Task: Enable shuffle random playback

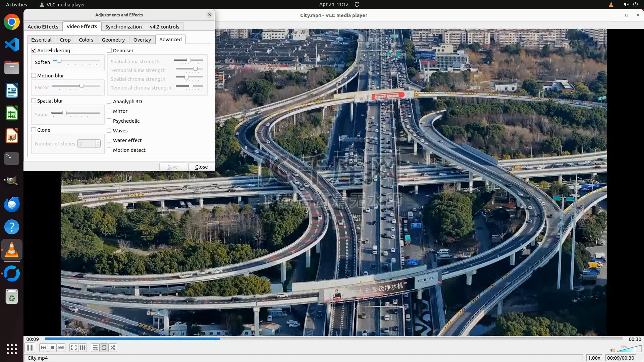Action: [113, 348]
